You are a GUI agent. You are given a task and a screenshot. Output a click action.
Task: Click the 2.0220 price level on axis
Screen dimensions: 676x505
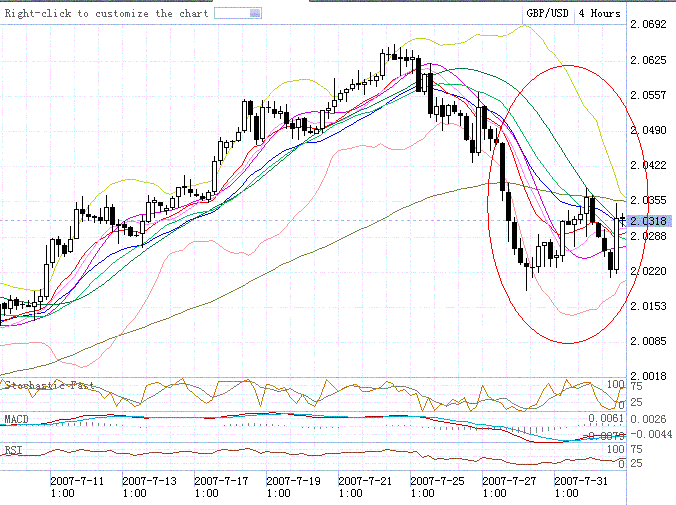pyautogui.click(x=650, y=270)
